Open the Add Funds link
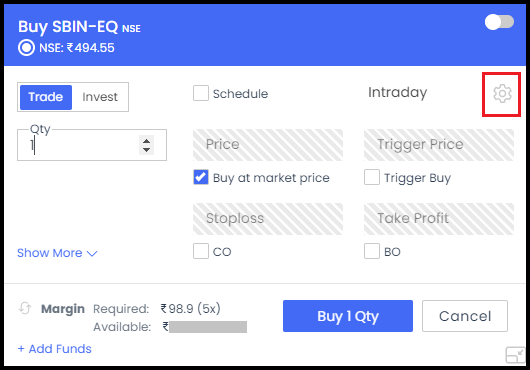The width and height of the screenshot is (530, 370). click(54, 349)
